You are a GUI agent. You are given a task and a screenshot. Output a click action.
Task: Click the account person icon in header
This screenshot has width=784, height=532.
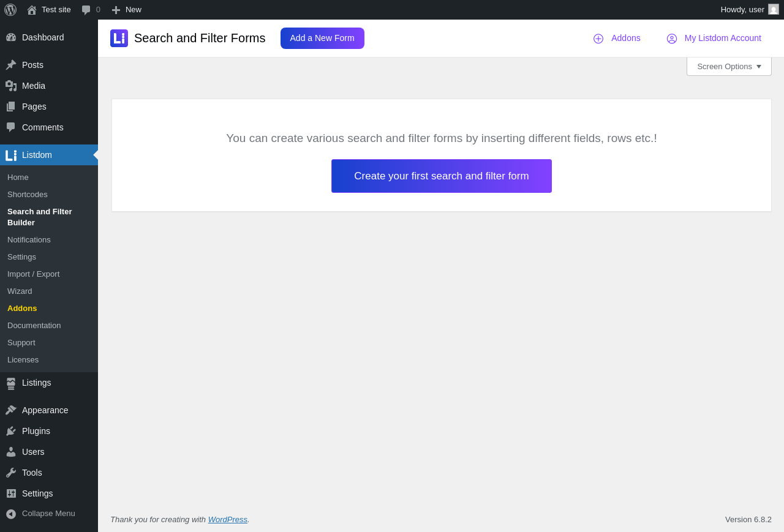(x=672, y=39)
